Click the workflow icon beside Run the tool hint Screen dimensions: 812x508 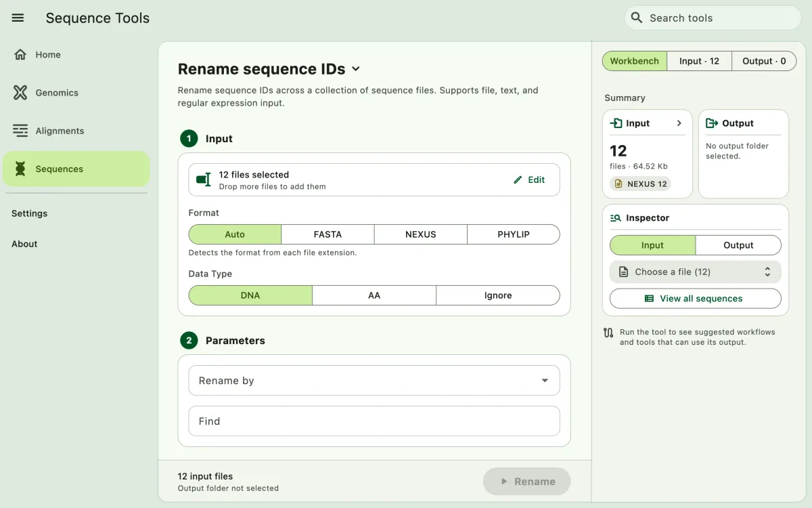(608, 333)
